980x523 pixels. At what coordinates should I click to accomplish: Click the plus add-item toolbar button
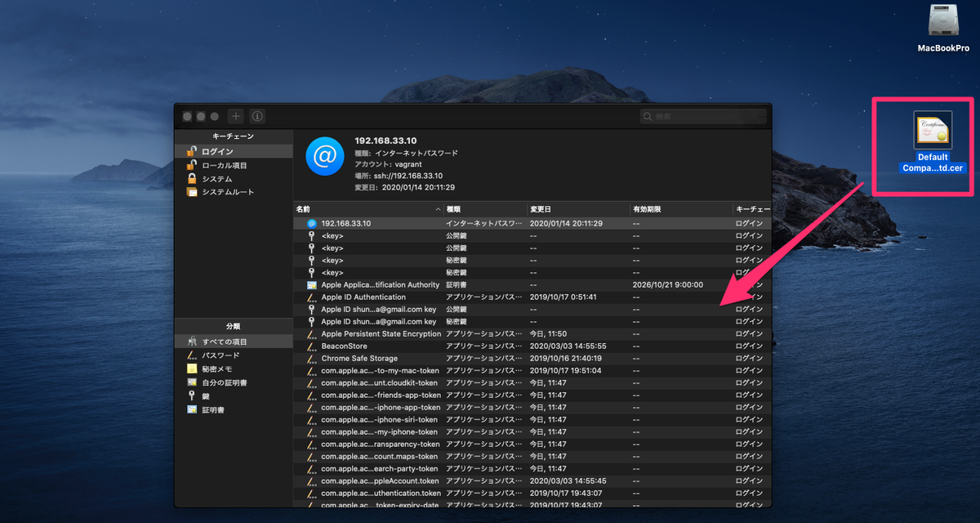[235, 117]
